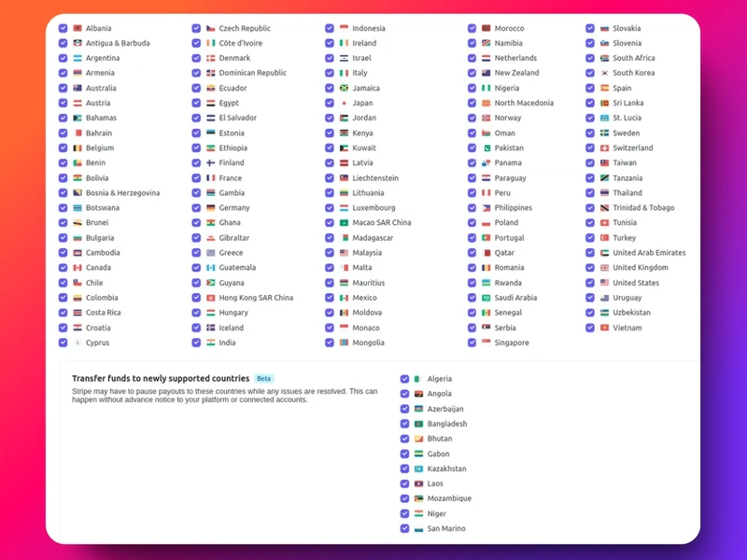Image resolution: width=747 pixels, height=560 pixels.
Task: Uncheck the Belgium checkbox
Action: [63, 148]
